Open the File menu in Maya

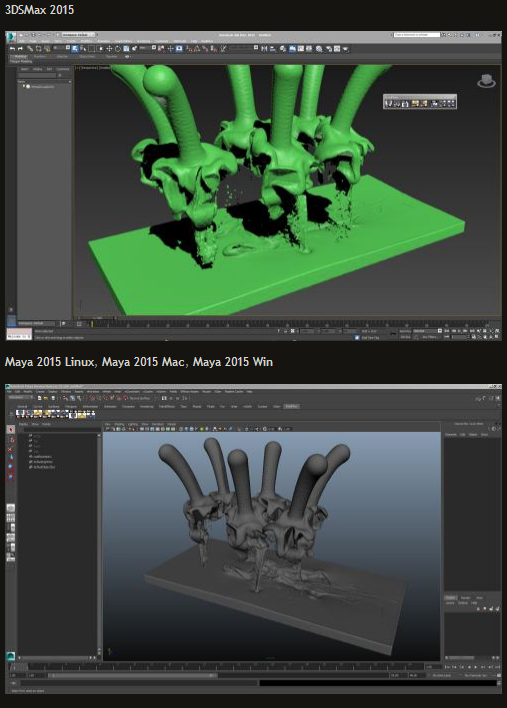coord(9,391)
